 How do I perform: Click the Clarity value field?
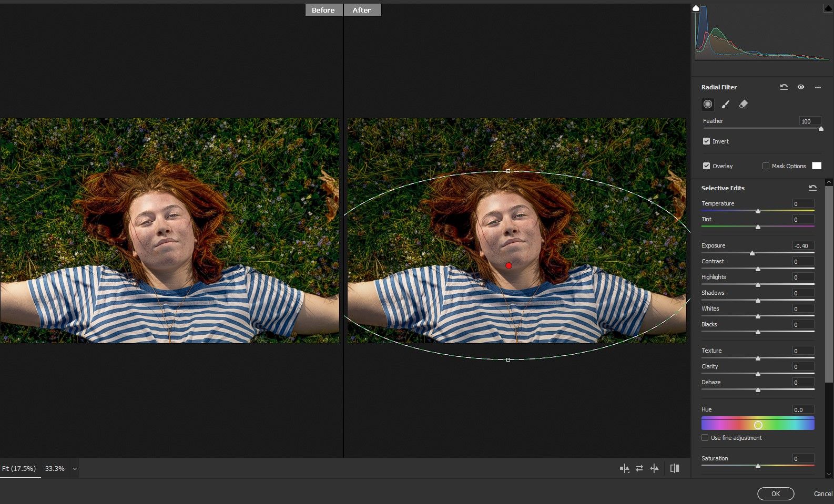[x=804, y=366]
